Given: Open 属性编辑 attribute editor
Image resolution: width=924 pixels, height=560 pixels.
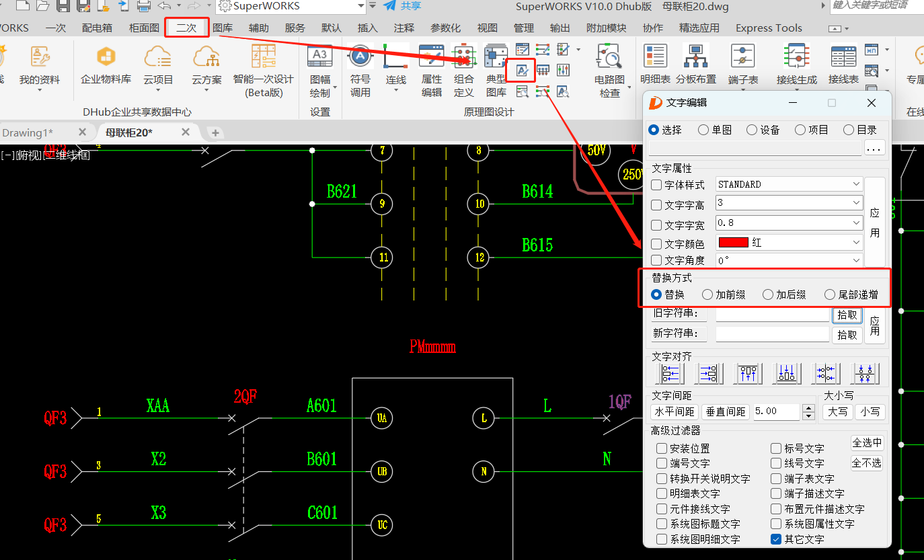Looking at the screenshot, I should (431, 71).
